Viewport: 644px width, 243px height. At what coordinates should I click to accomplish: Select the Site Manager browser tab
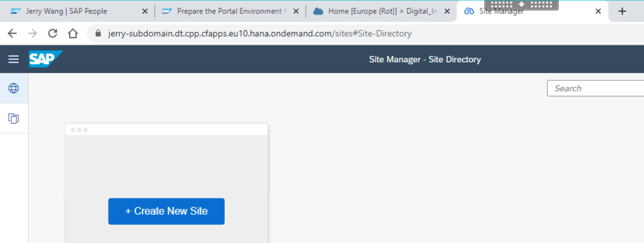tap(532, 11)
